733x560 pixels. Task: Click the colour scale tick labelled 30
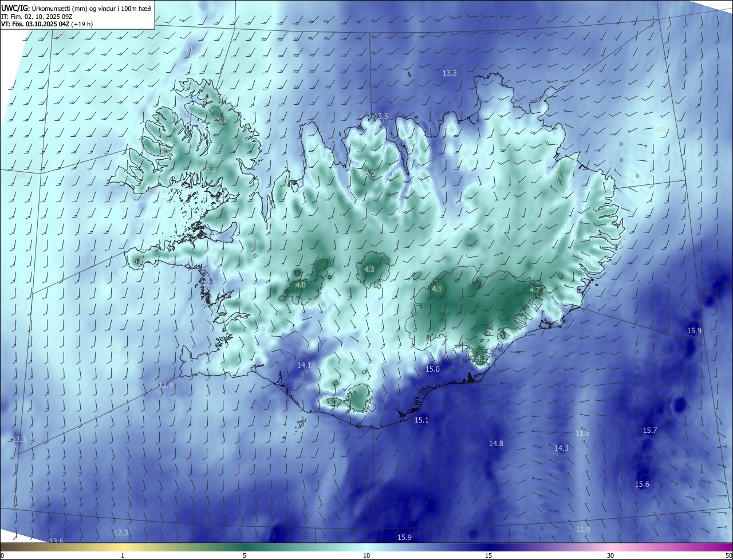tap(610, 555)
